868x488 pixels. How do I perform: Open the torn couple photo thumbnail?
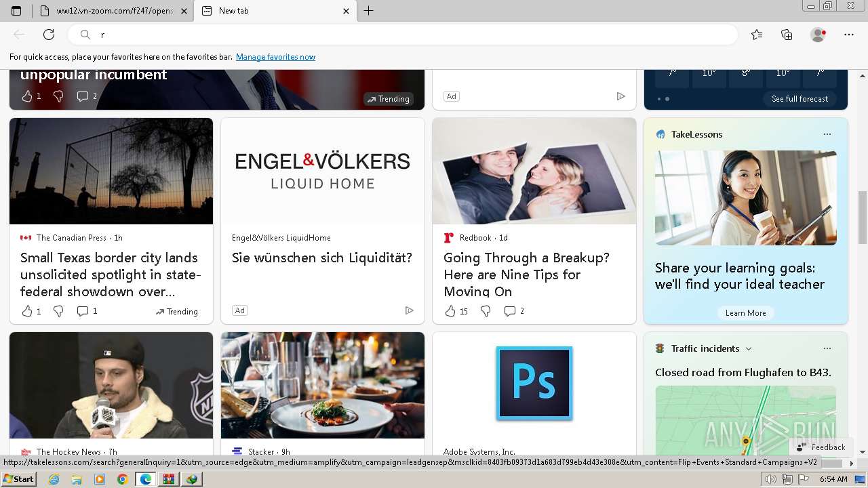(x=534, y=171)
